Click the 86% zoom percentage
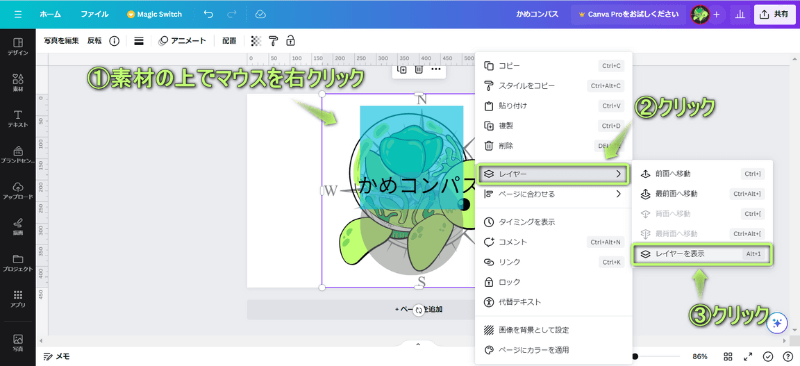 [700, 356]
